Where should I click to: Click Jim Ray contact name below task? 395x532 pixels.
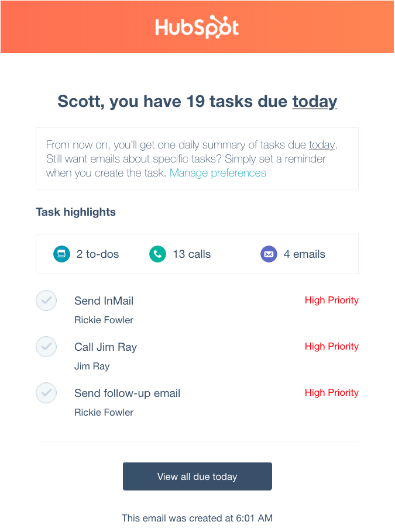(92, 366)
